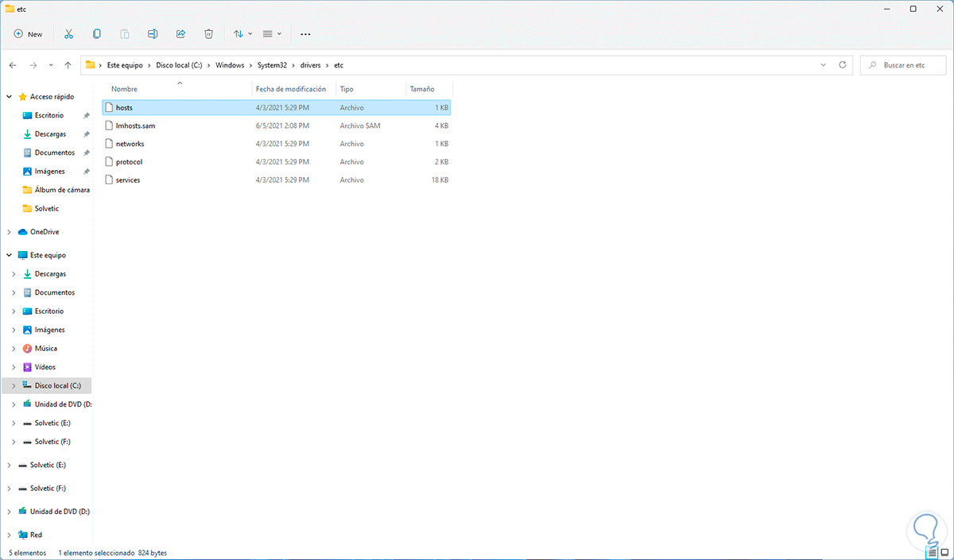
Task: Click the Paste clipboard icon
Action: click(x=125, y=34)
